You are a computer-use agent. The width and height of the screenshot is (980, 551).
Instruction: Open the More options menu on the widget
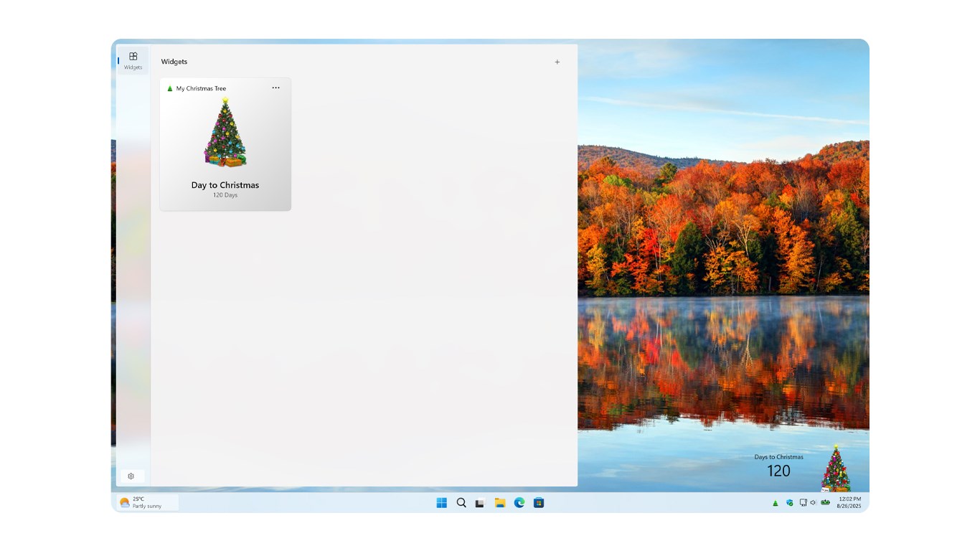[x=275, y=88]
